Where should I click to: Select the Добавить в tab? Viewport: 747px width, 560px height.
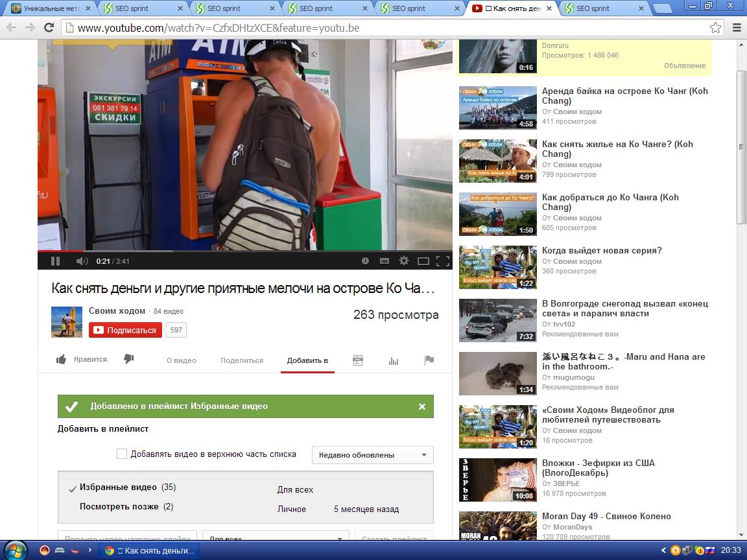click(x=307, y=360)
